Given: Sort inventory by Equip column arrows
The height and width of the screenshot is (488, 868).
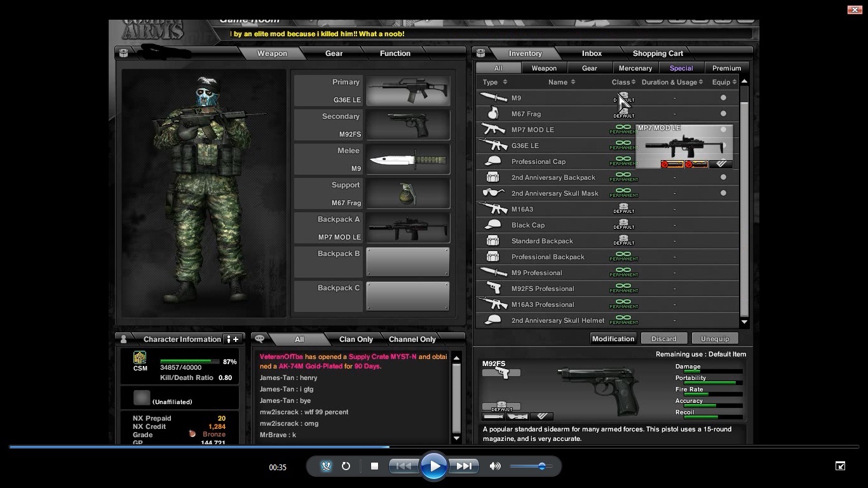Looking at the screenshot, I should tap(734, 82).
